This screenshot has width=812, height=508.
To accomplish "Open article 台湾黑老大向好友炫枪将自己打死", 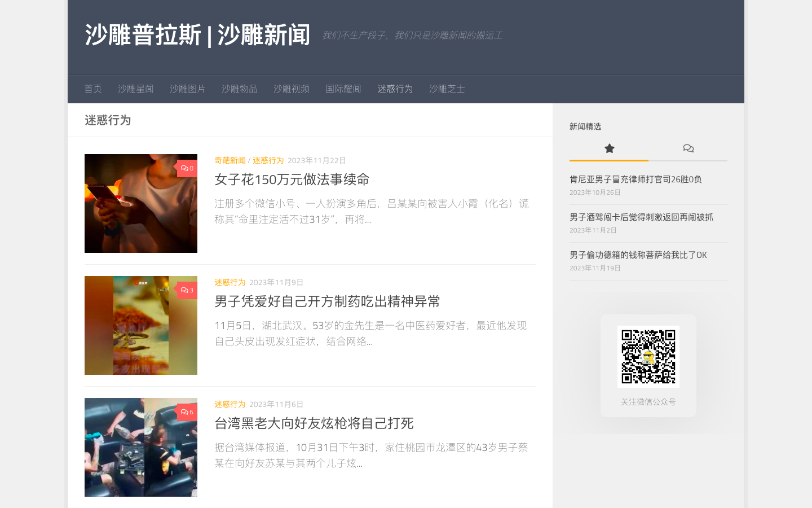I will (x=314, y=423).
